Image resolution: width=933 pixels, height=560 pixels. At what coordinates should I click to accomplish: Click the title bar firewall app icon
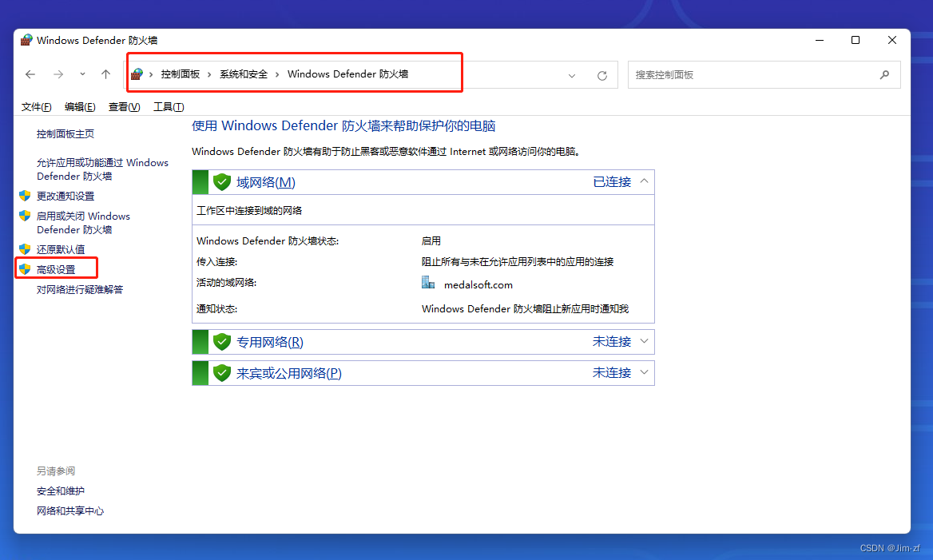click(x=26, y=40)
